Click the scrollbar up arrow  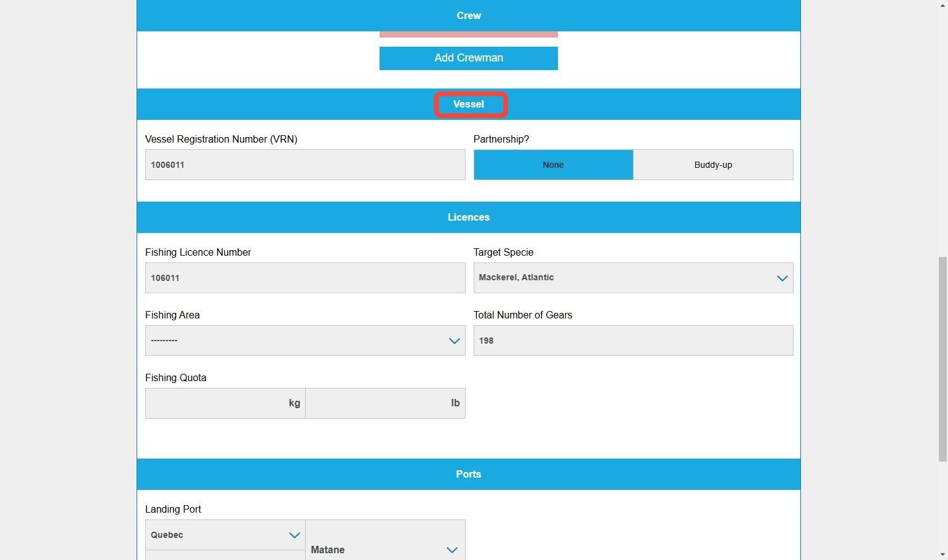click(x=942, y=5)
